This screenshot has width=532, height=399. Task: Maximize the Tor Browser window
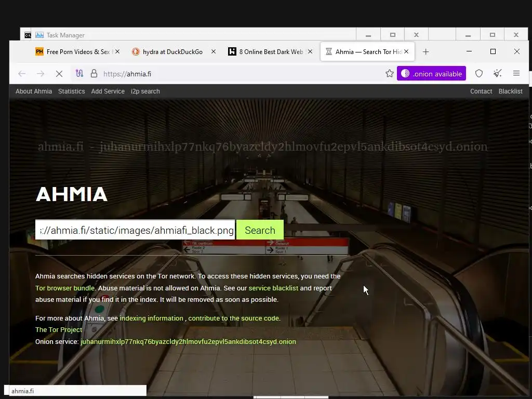tap(493, 51)
